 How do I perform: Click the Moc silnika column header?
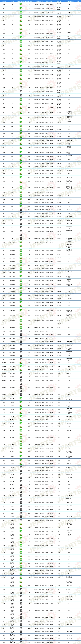tap(49, 1)
